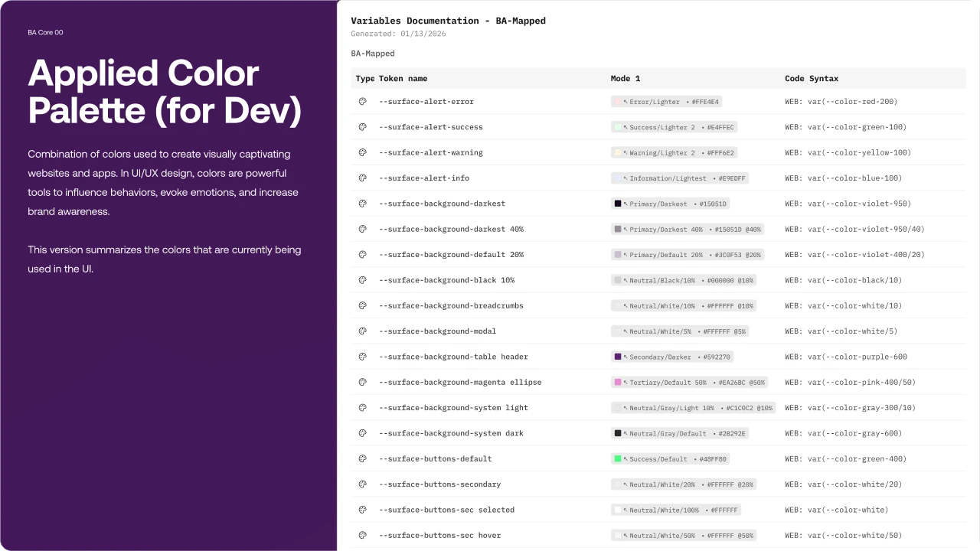
Task: Click the palette icon beside --surface-alert-error
Action: tap(362, 101)
